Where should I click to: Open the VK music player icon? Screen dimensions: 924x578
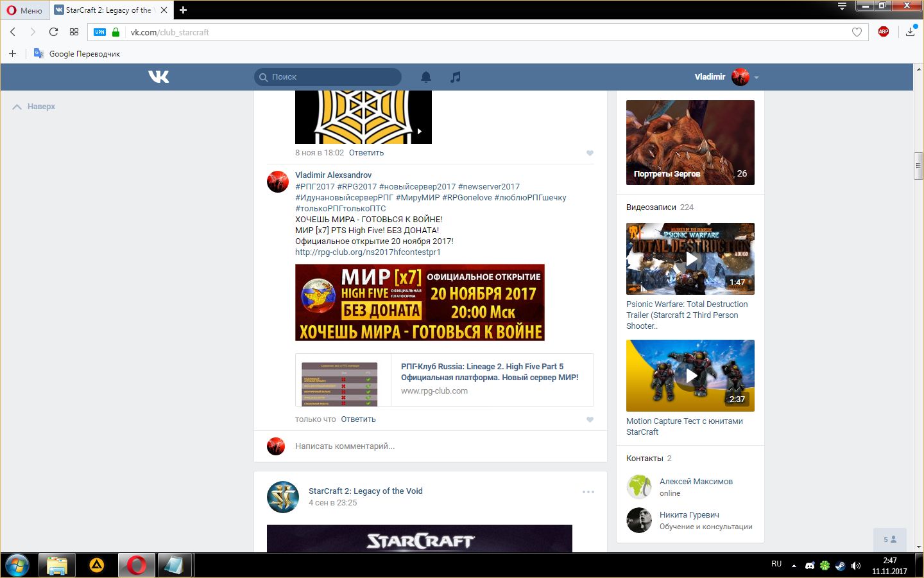click(456, 76)
